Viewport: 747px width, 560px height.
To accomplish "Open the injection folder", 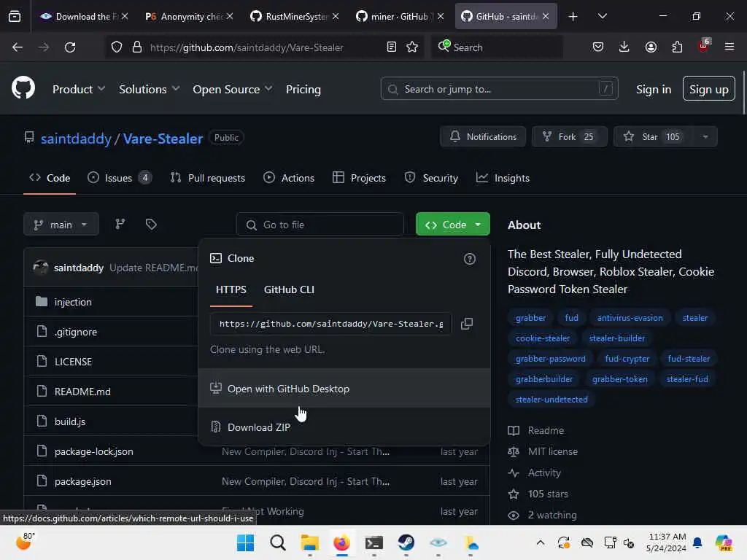I will (x=73, y=302).
